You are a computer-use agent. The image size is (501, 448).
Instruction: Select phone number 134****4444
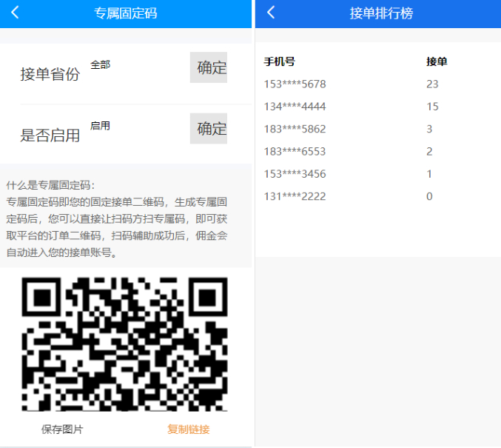[x=295, y=107]
